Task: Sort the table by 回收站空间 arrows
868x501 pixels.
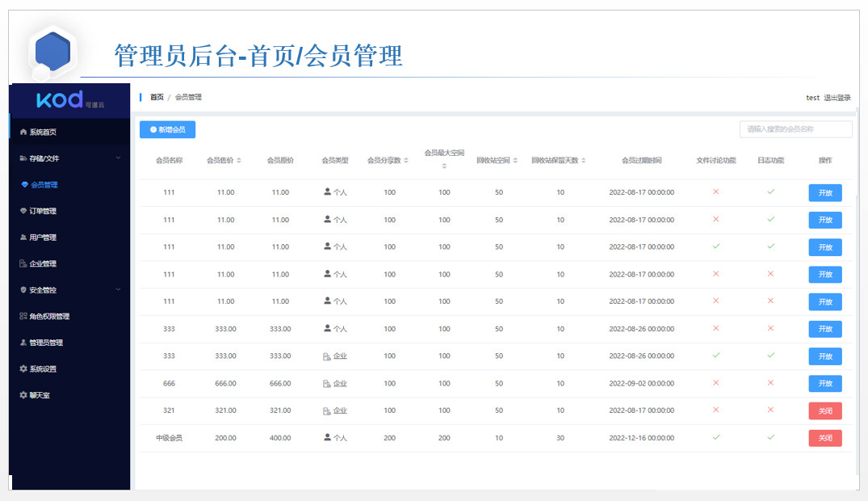Action: click(x=515, y=161)
